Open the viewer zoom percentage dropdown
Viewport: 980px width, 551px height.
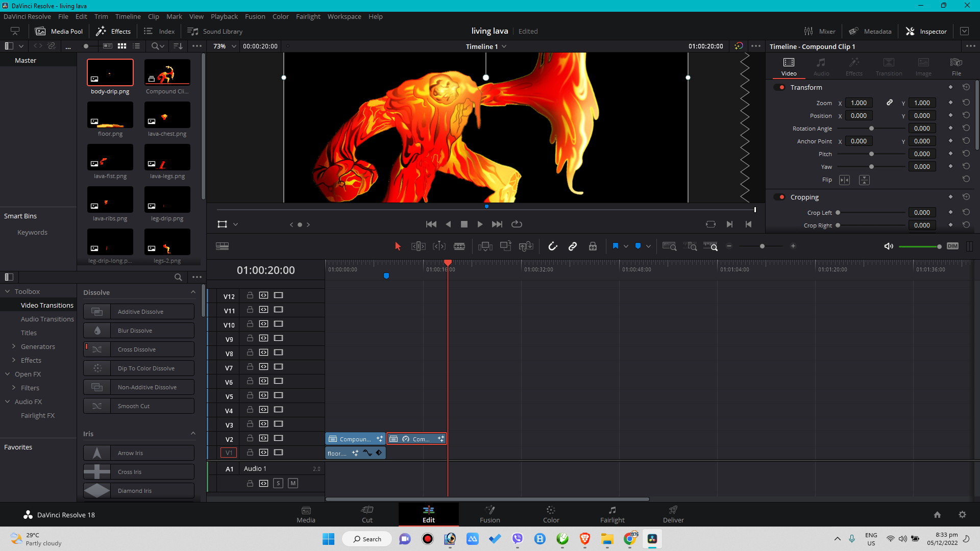225,46
